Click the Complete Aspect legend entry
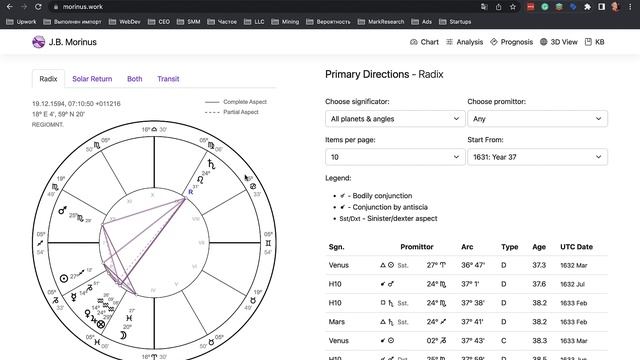640x360 pixels. [236, 102]
